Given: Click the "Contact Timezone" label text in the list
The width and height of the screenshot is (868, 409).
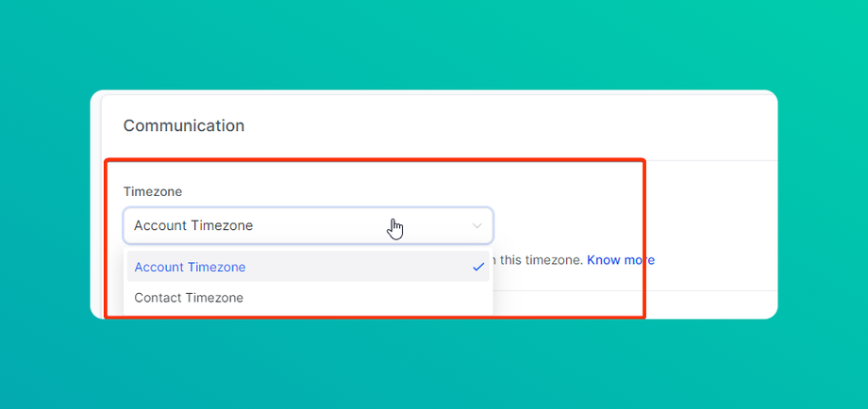Looking at the screenshot, I should (x=189, y=298).
